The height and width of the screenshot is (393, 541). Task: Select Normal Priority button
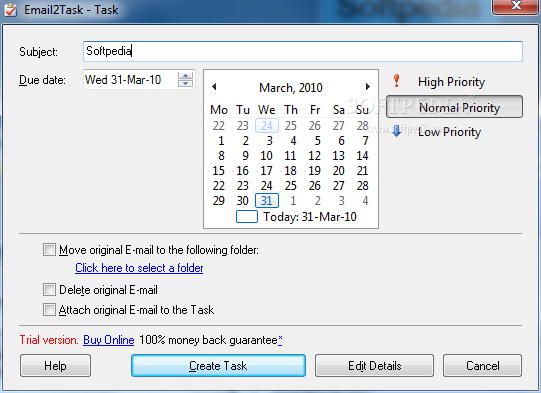(x=454, y=107)
